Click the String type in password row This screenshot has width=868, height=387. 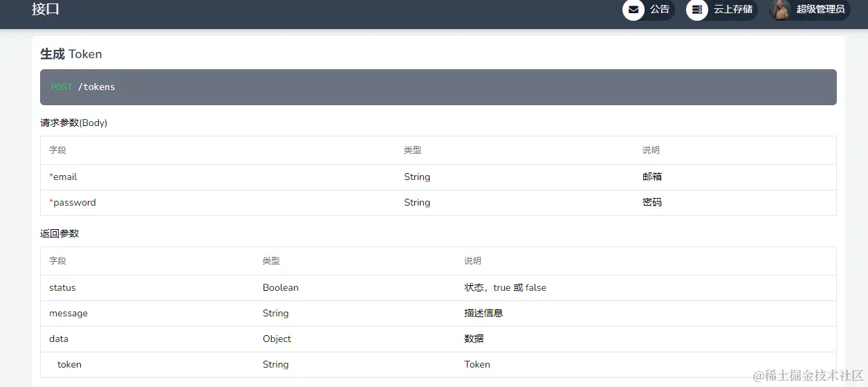pos(417,203)
